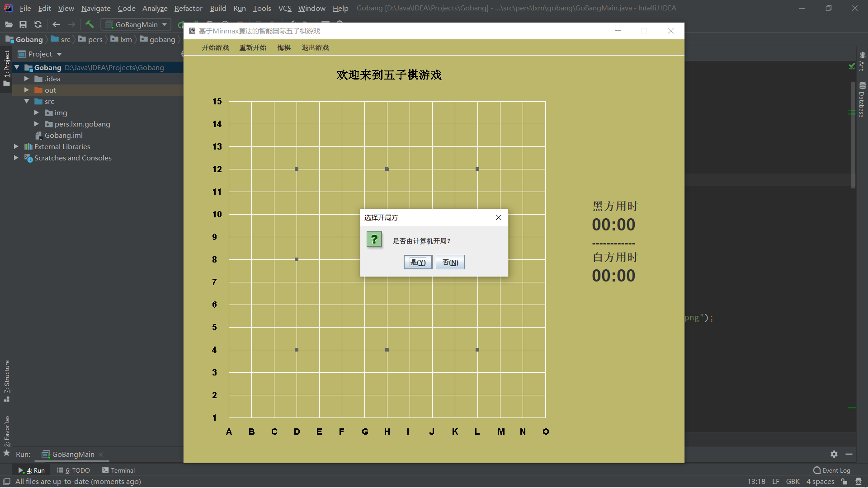The height and width of the screenshot is (488, 868).
Task: Click 是(Y) to let computer start
Action: pyautogui.click(x=417, y=262)
